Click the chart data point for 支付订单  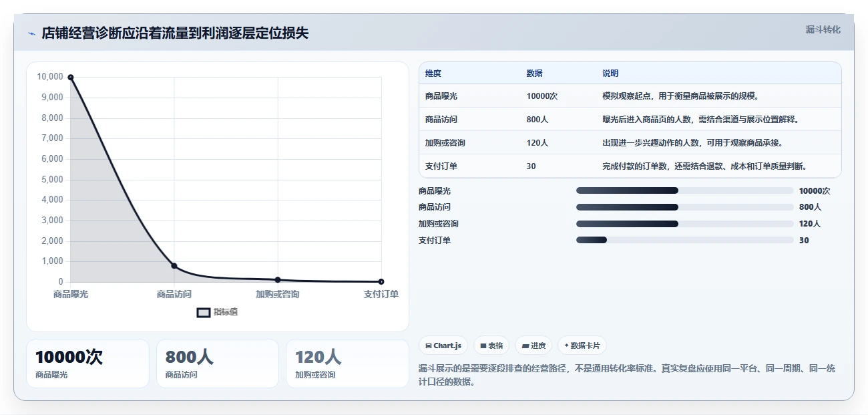(381, 282)
